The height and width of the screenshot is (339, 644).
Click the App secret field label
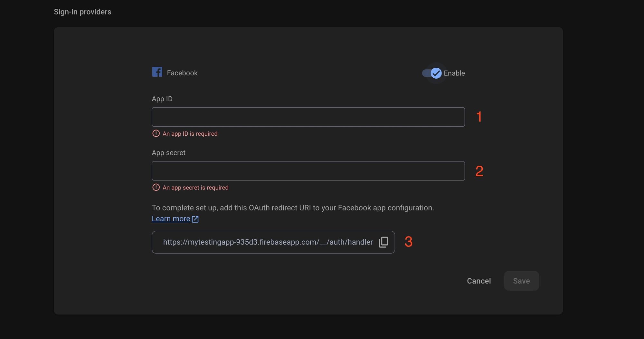[x=168, y=153]
